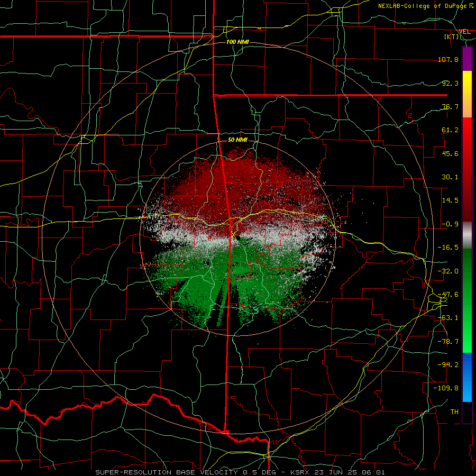
Task: Click the Super-Resolution Base Velocity caption
Action: pyautogui.click(x=240, y=472)
